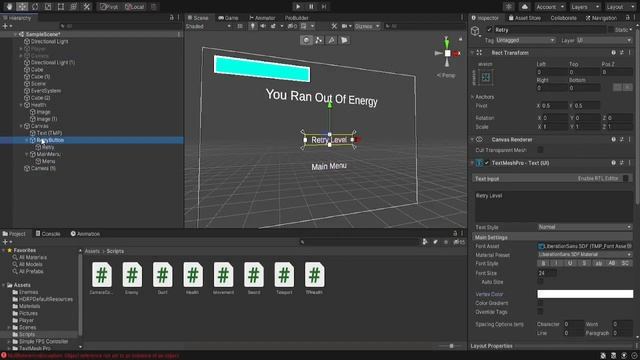
Task: Select the Hand tool in top toolbar
Action: point(9,7)
